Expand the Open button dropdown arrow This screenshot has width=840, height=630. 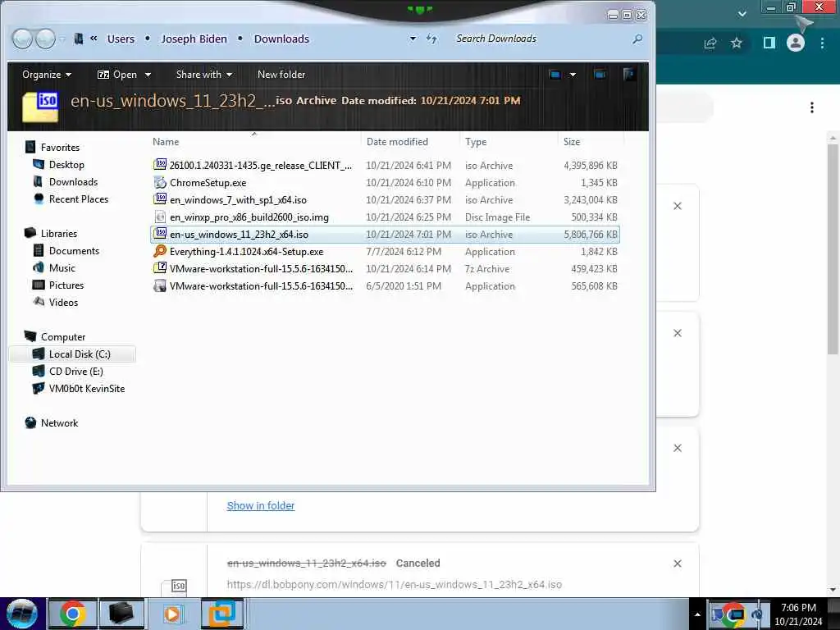click(148, 75)
